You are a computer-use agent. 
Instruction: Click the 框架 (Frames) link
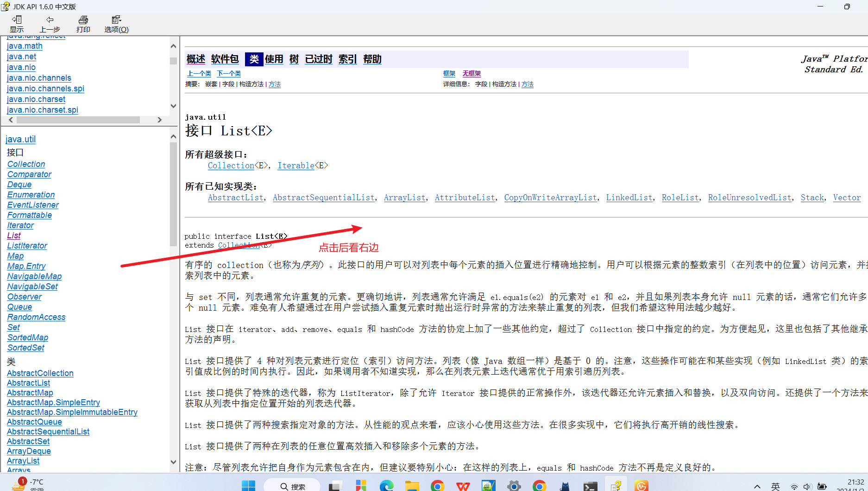(x=449, y=73)
